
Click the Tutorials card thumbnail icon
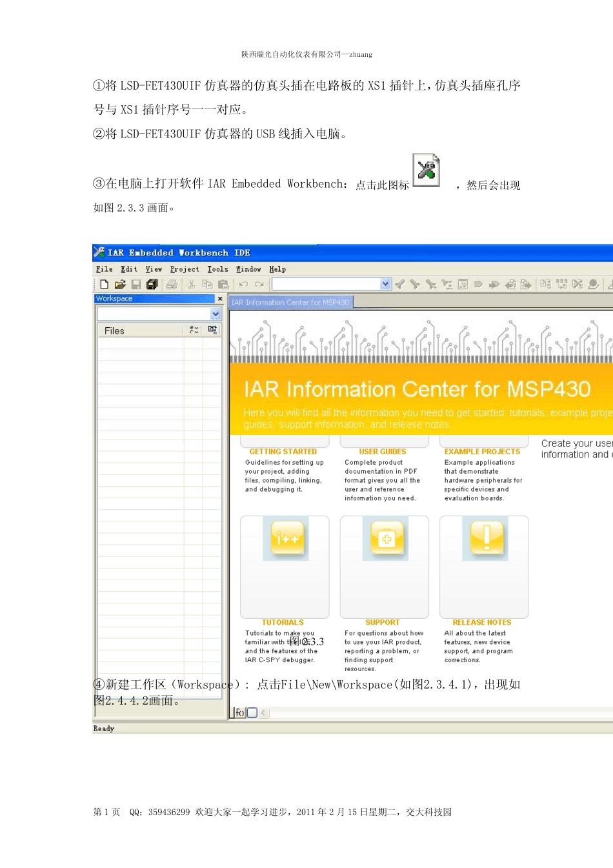coord(286,538)
